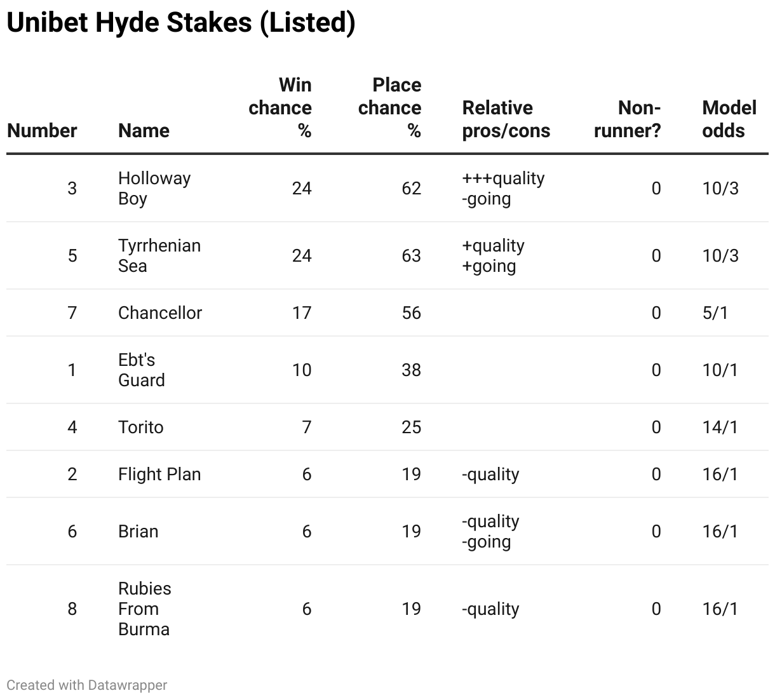Select the Brian row name
Screen dimensions: 775x700
click(138, 531)
